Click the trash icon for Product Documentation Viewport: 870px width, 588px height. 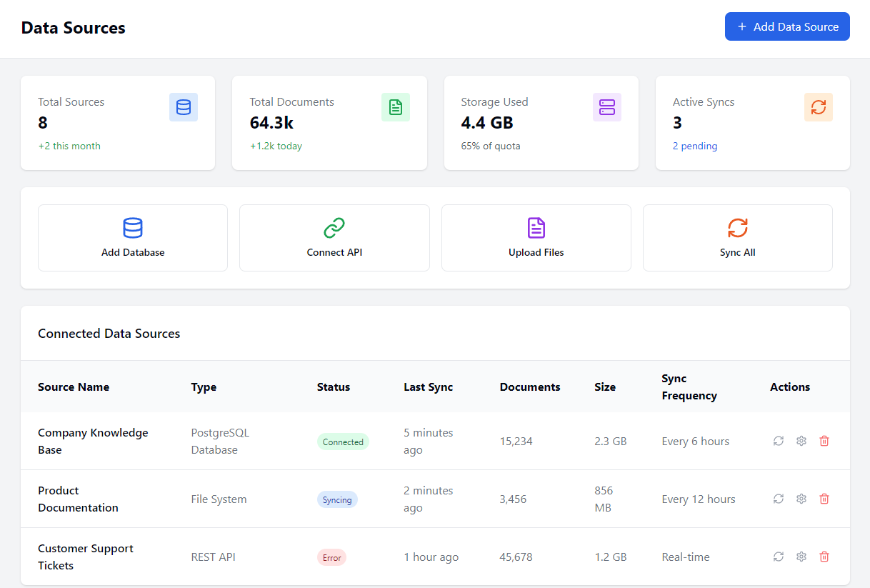(824, 499)
